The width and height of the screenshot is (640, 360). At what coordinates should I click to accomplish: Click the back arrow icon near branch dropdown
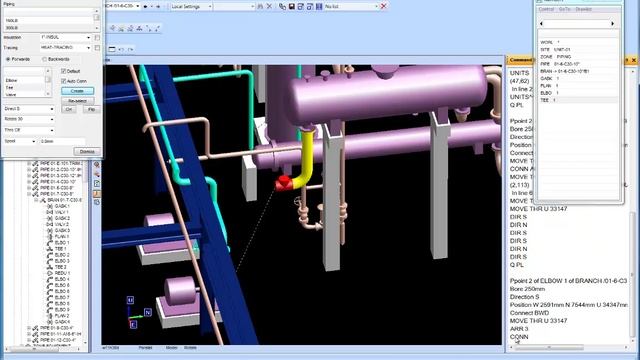coord(145,6)
